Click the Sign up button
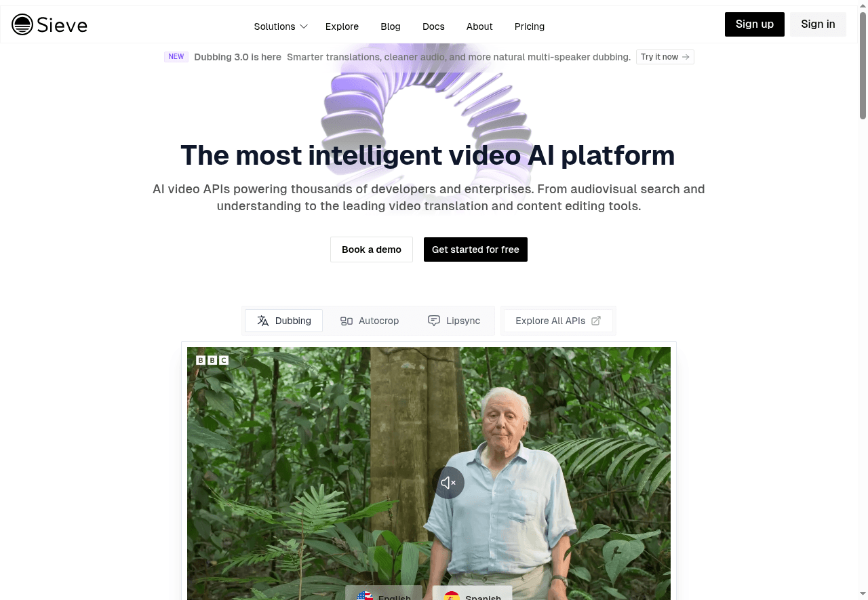The width and height of the screenshot is (868, 600). pyautogui.click(x=755, y=24)
